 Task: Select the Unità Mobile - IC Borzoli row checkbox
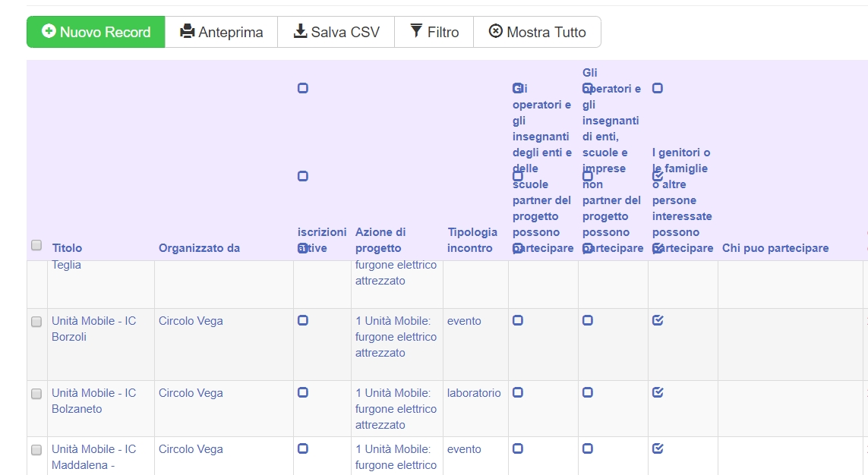[36, 322]
